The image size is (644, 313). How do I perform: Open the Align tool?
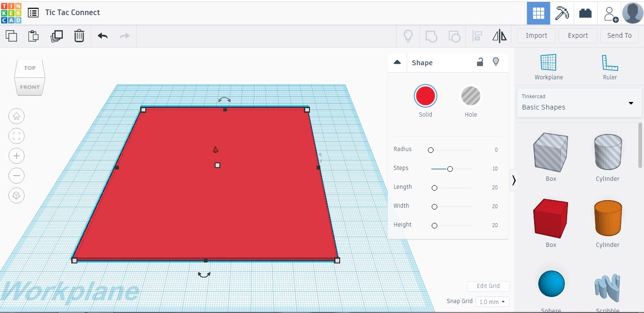pos(477,36)
